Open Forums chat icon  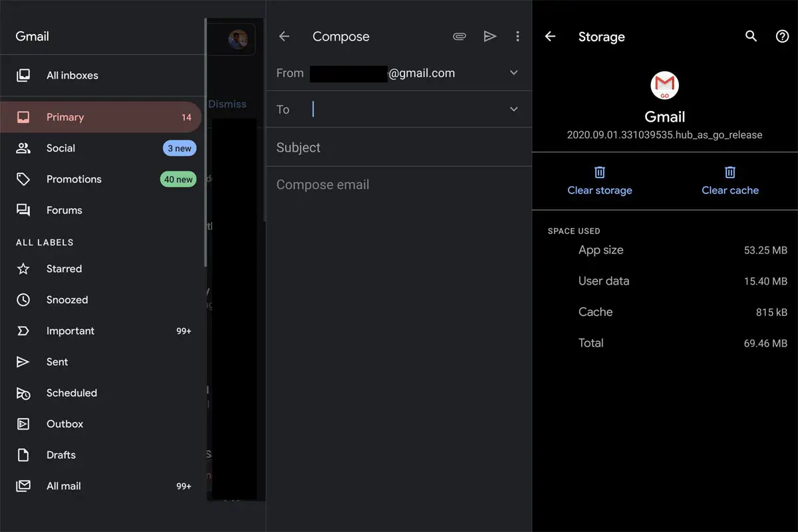tap(23, 210)
